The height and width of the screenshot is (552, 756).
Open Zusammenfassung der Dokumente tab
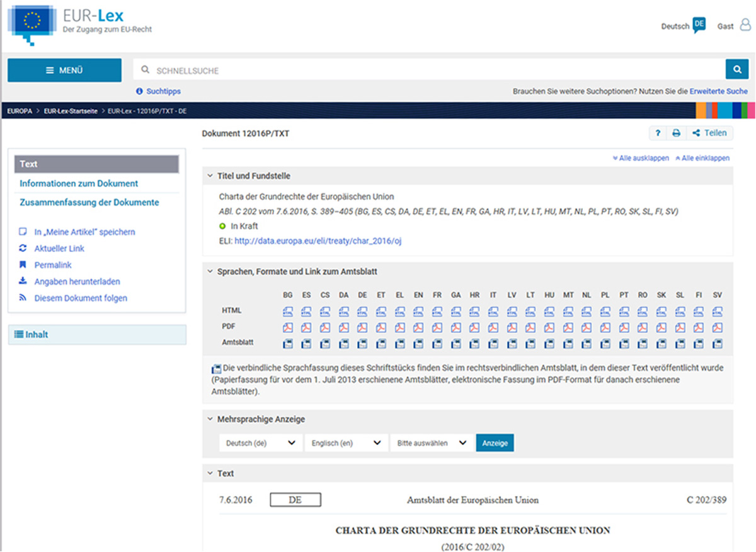(x=89, y=202)
